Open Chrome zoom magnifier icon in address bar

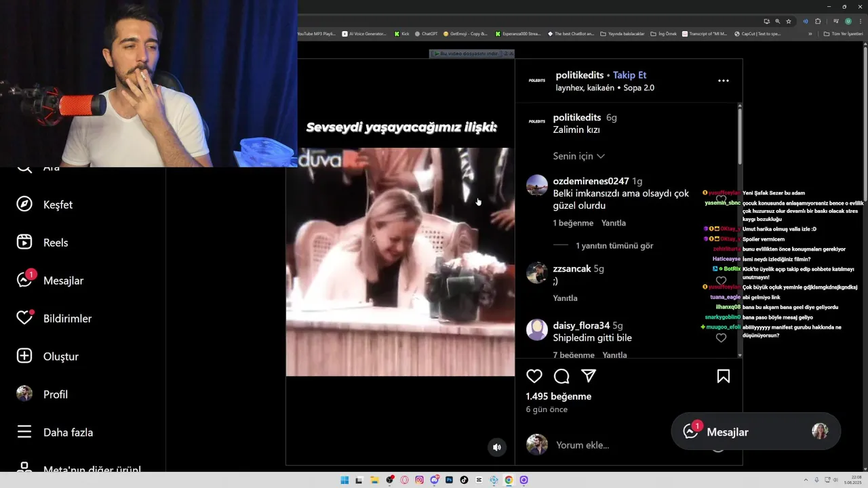778,21
